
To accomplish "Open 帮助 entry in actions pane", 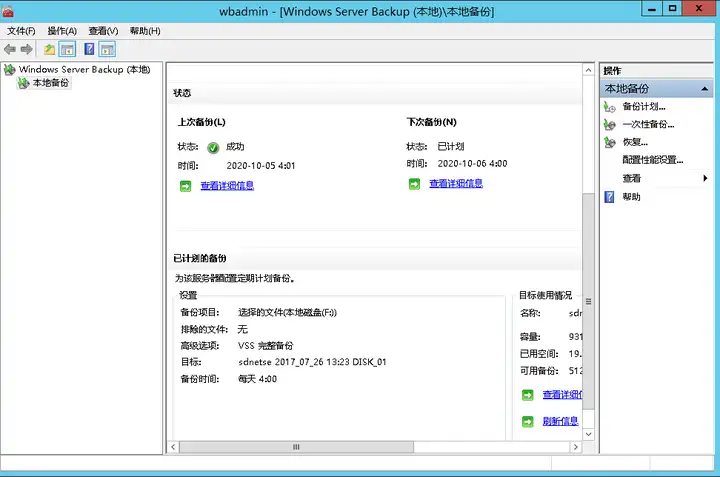I will pos(631,196).
